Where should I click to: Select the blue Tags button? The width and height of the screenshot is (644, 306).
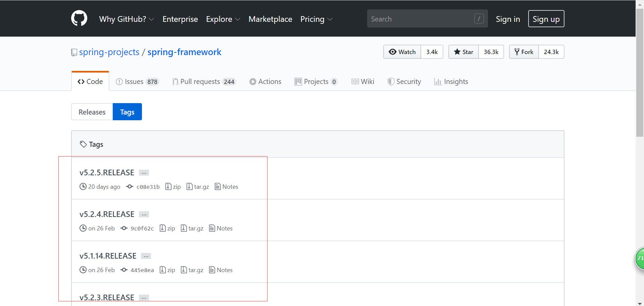pos(127,112)
